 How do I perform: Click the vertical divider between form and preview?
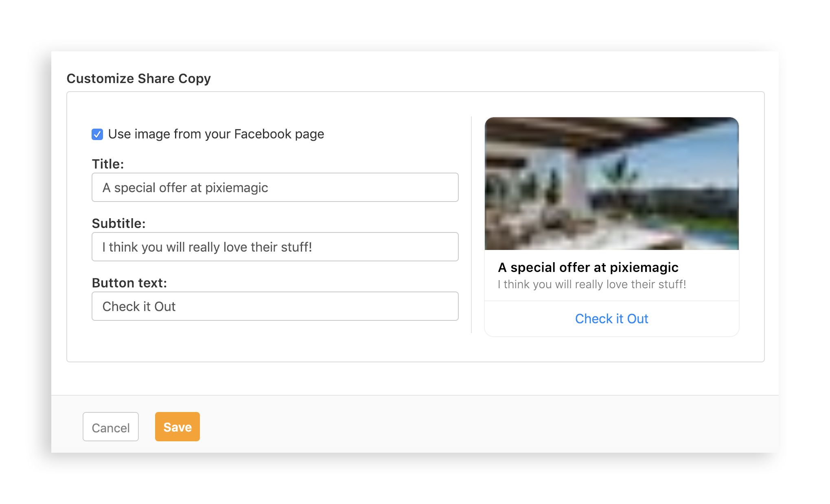[x=471, y=225]
